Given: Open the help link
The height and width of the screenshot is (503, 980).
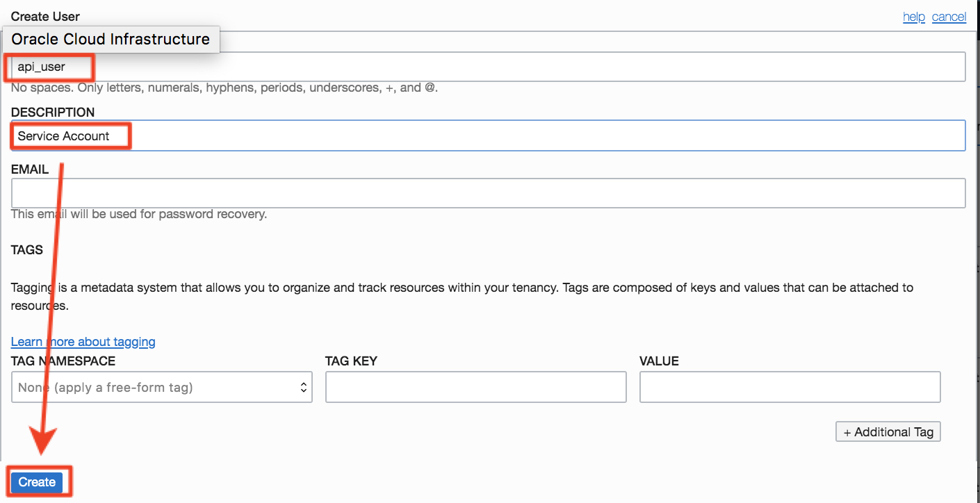Looking at the screenshot, I should (913, 17).
